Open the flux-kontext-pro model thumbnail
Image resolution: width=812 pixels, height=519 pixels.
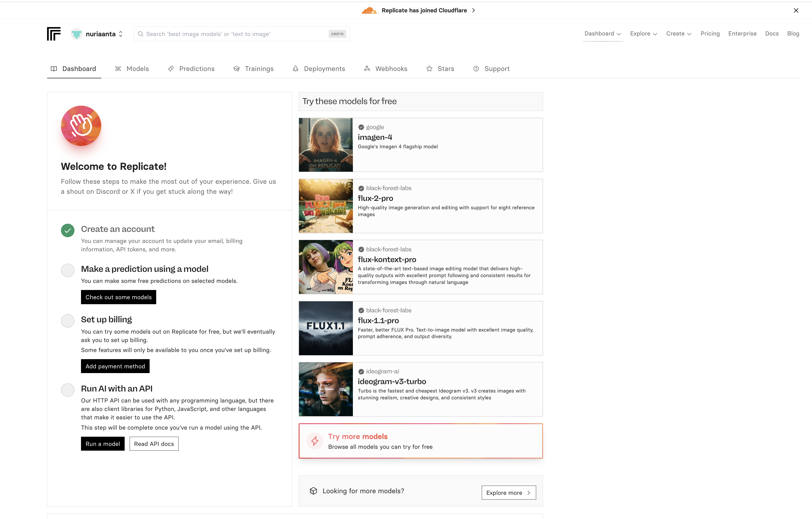point(326,267)
